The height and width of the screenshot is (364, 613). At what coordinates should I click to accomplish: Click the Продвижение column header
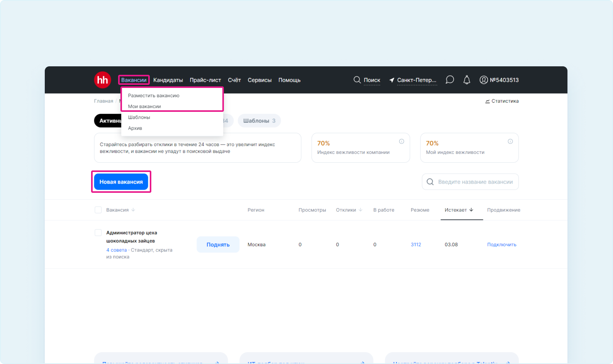tap(504, 210)
